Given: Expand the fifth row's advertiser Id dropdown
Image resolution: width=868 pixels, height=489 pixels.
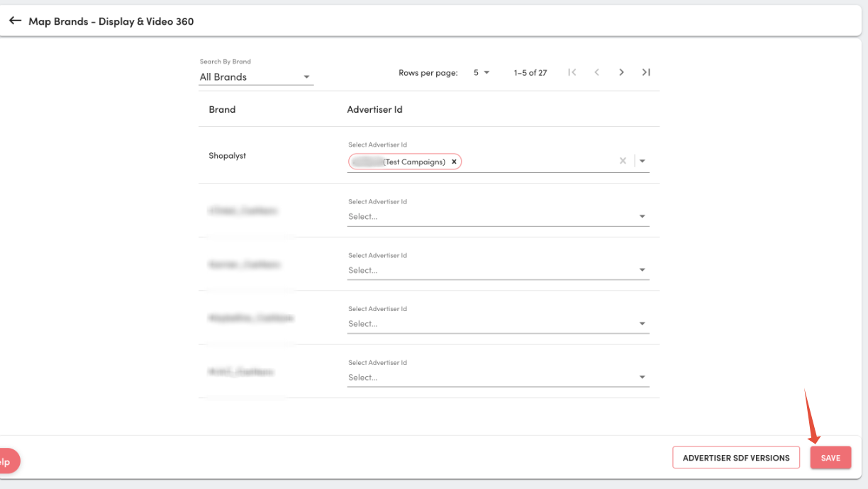Looking at the screenshot, I should click(x=642, y=377).
